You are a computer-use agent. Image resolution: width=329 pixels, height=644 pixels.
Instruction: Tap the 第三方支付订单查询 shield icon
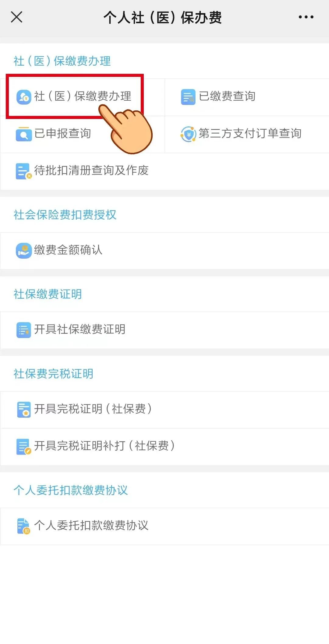(188, 134)
